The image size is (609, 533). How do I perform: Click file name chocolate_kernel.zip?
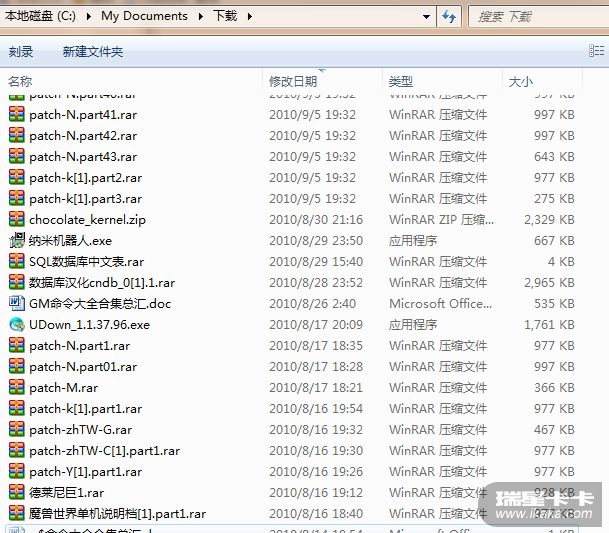tap(87, 220)
